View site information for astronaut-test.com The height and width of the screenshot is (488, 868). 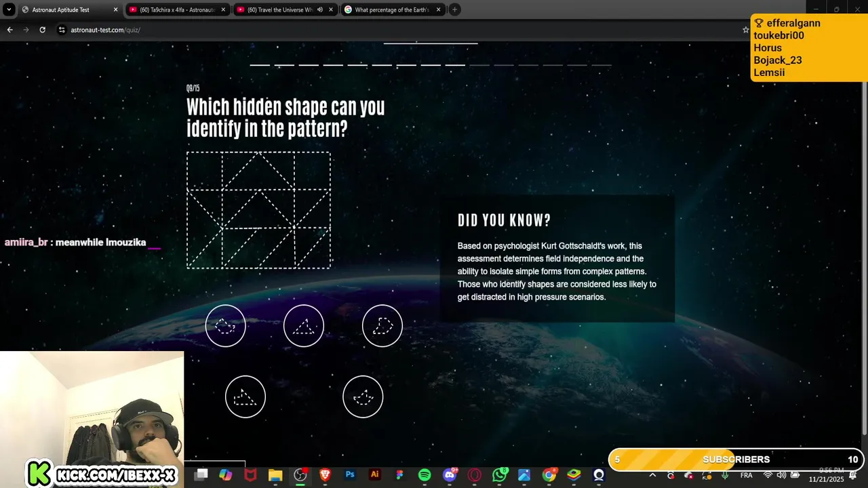pyautogui.click(x=62, y=30)
